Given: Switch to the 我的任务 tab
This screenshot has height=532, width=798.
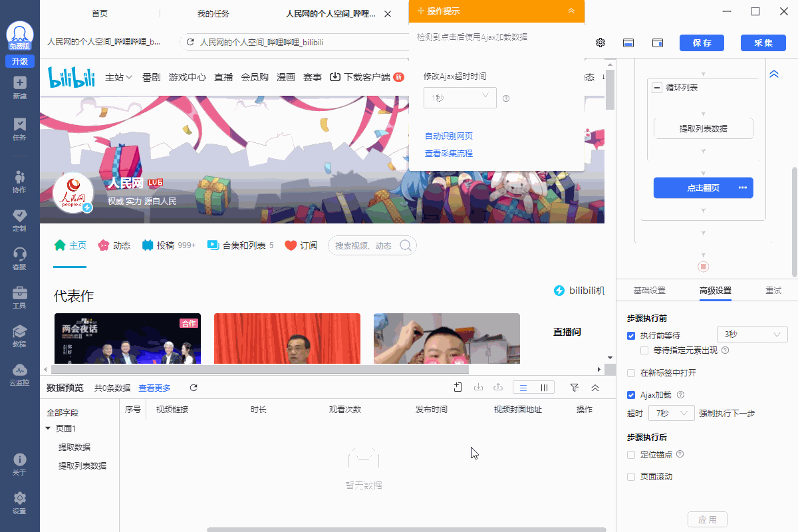Looking at the screenshot, I should tap(213, 13).
